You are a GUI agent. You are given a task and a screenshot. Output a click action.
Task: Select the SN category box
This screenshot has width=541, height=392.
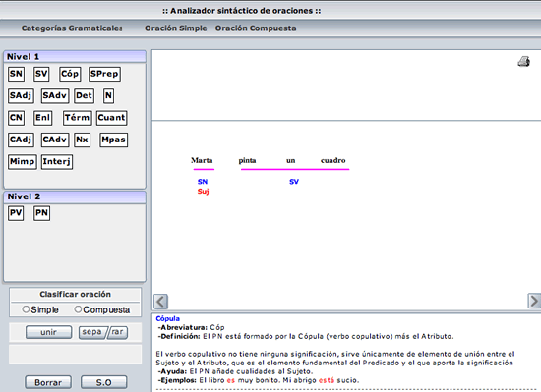tap(16, 74)
